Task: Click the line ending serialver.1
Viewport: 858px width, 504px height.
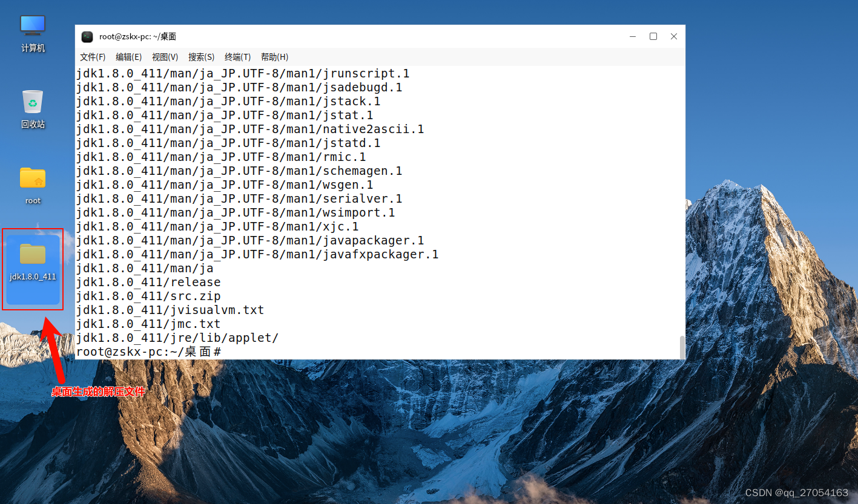Action: (x=239, y=198)
